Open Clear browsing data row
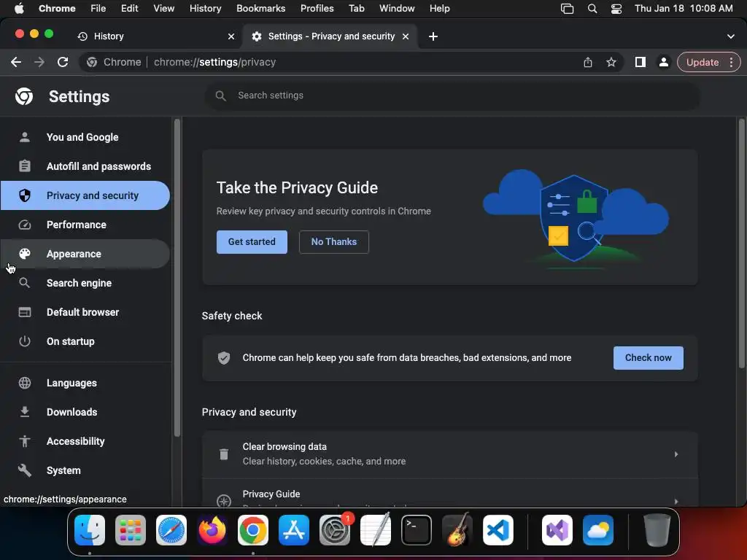 449,454
